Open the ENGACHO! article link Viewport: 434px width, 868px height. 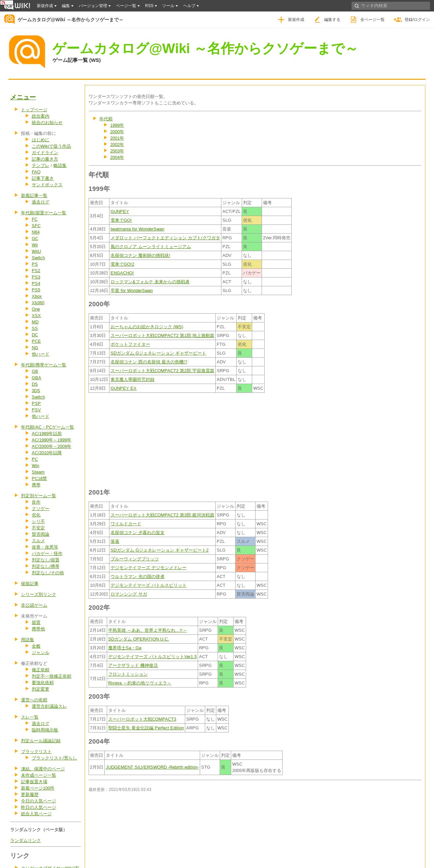click(122, 273)
